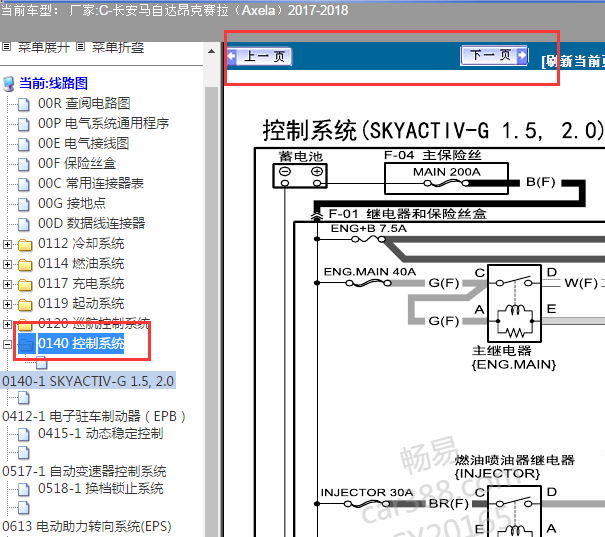
Task: Click page icon beside 00R 查阅电路图
Action: pyautogui.click(x=24, y=104)
